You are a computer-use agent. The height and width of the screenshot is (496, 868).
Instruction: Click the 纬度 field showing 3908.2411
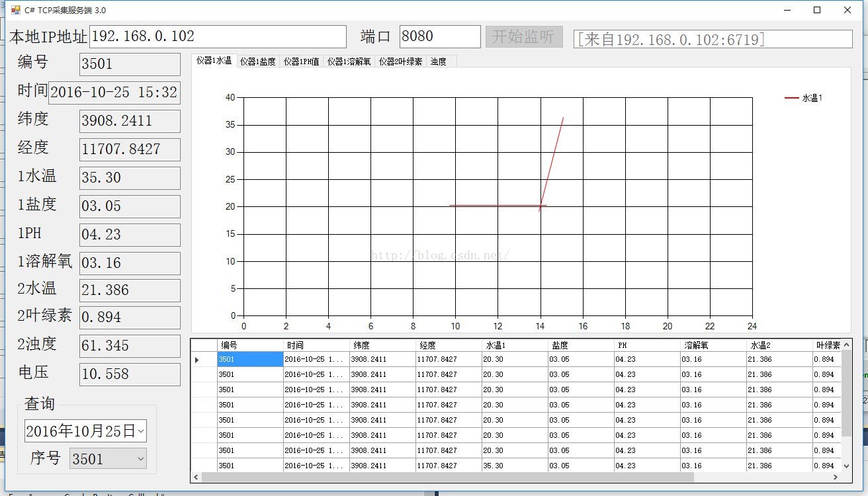pyautogui.click(x=130, y=121)
